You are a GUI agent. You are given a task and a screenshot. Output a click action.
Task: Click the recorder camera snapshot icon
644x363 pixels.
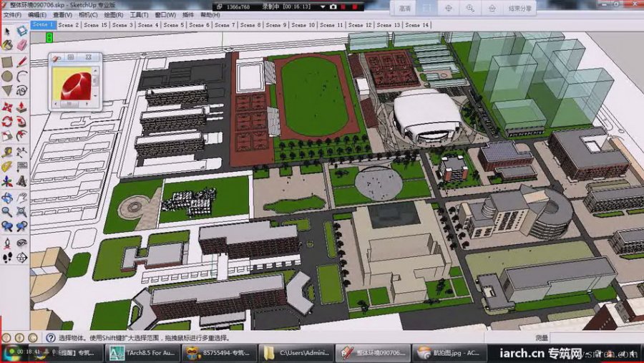point(333,7)
